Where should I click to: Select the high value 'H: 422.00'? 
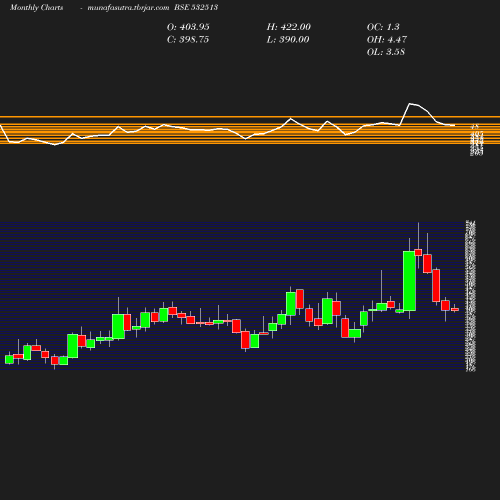click(289, 27)
